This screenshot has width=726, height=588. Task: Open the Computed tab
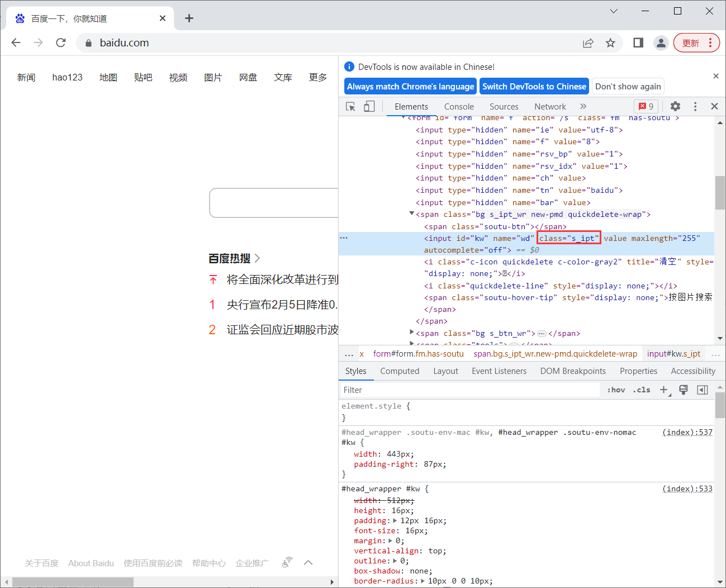pos(400,371)
